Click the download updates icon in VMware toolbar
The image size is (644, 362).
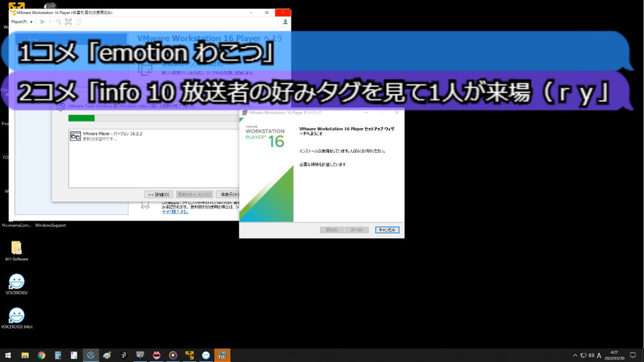(x=285, y=21)
